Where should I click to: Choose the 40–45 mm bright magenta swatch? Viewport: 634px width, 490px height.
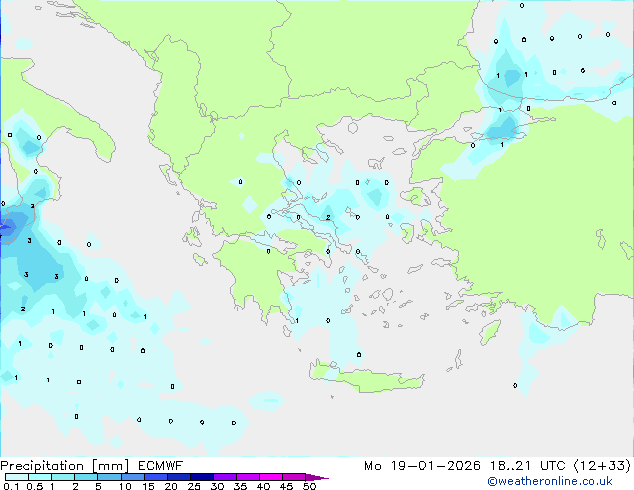[271, 477]
